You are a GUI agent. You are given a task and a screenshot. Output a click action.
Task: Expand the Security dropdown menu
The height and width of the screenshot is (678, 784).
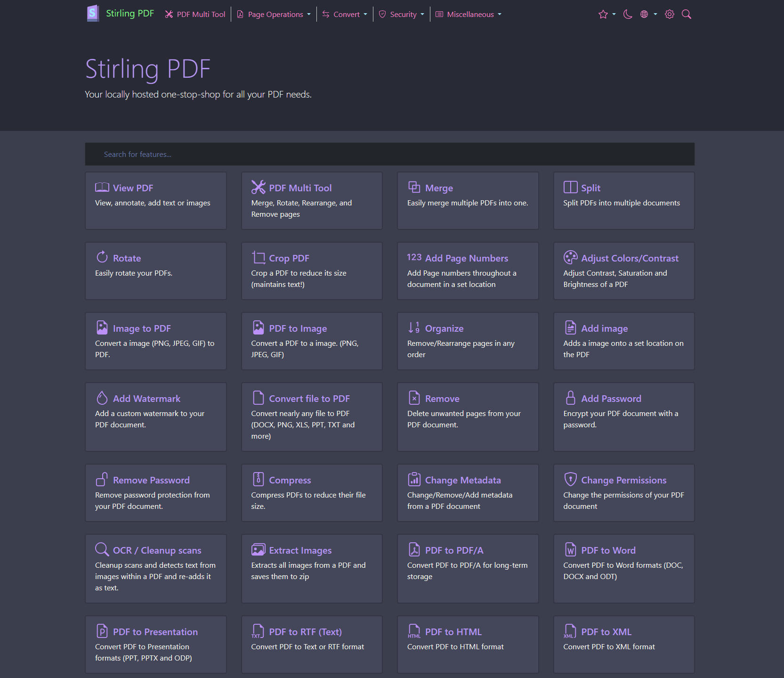pos(401,14)
